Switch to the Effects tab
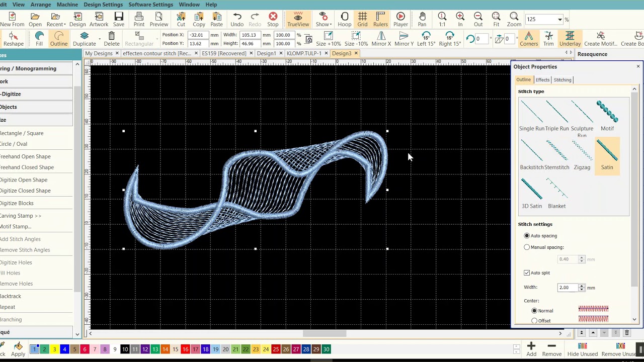This screenshot has width=644, height=362. (542, 80)
